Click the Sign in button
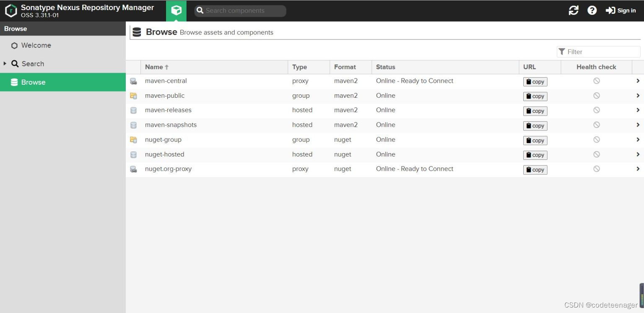 (621, 10)
